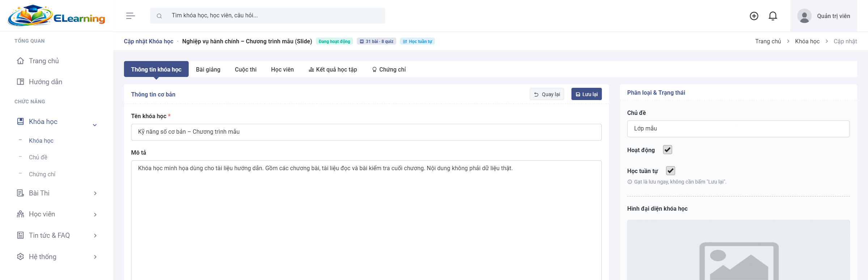Toggle the sidebar menu hamburger icon
This screenshot has width=868, height=280.
click(131, 16)
